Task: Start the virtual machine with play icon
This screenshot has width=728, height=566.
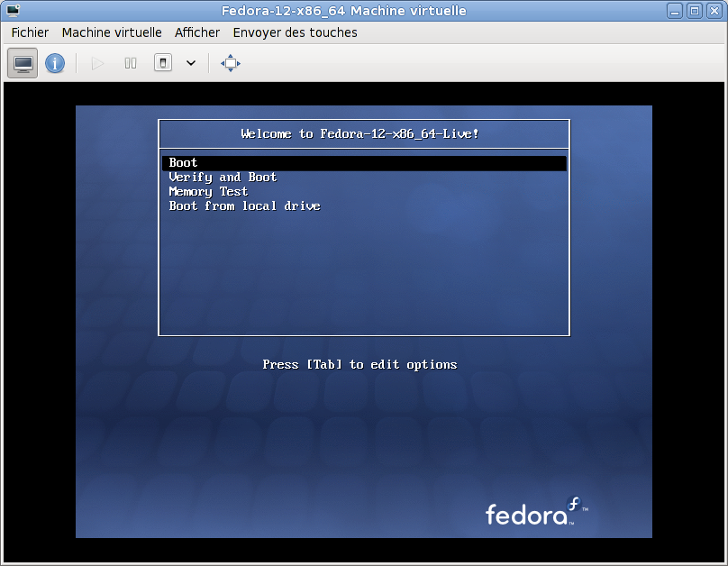Action: [98, 63]
